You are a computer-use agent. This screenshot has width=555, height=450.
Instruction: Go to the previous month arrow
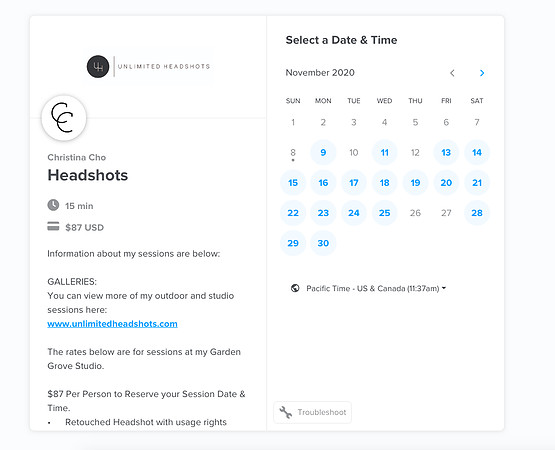pos(452,73)
